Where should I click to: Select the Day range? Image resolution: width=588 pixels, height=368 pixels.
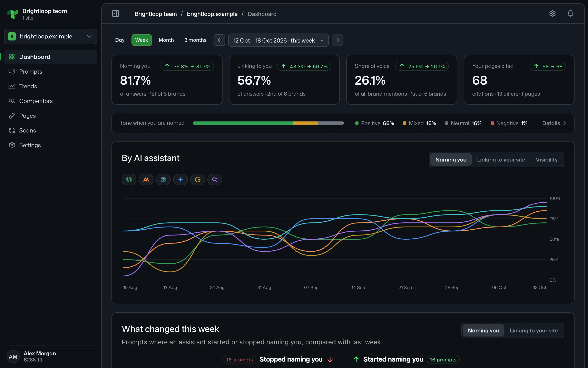[120, 40]
